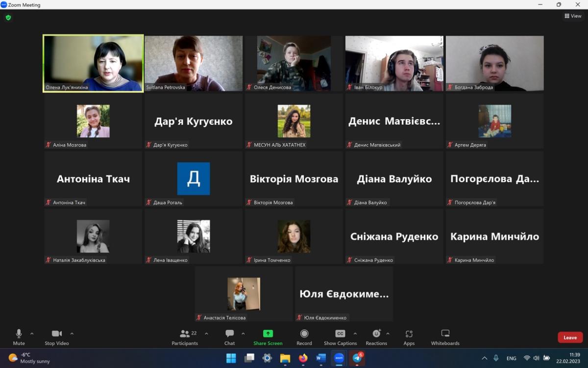The width and height of the screenshot is (588, 368).
Task: Toggle Show Captions on
Action: [x=340, y=337]
